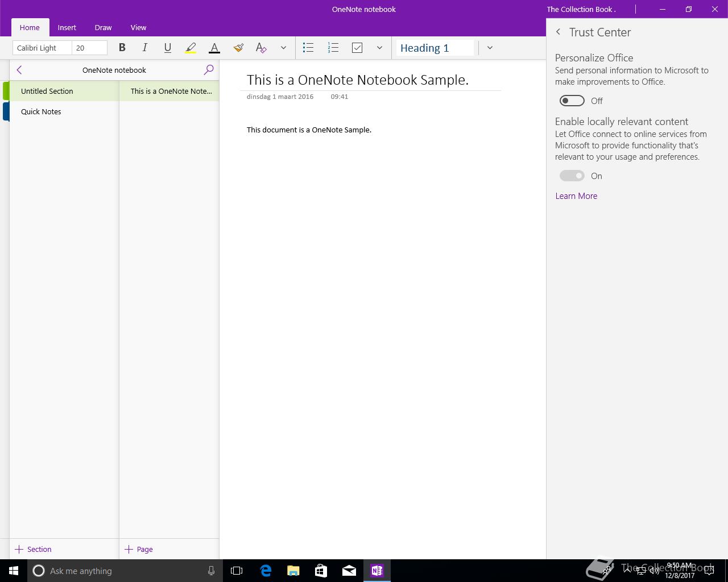Open 'This is a OneNote Note...' page
Screen dimensions: 728x582
tap(169, 91)
